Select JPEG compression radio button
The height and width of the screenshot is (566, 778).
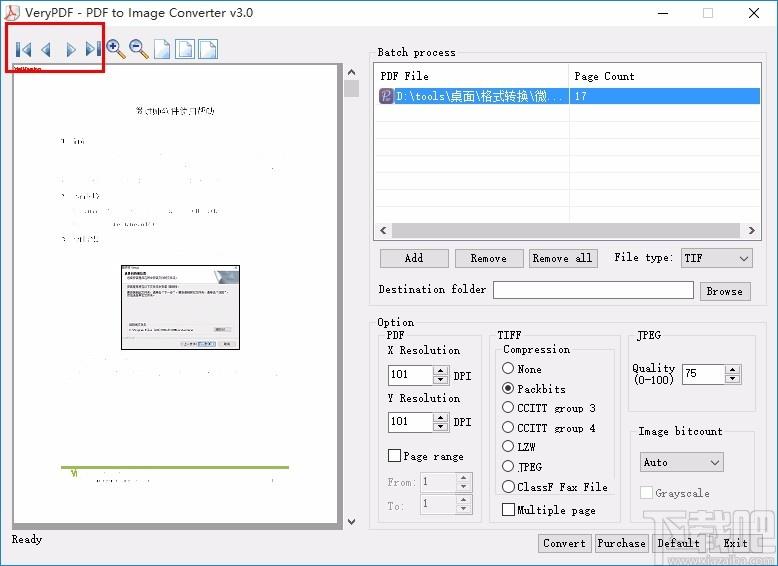(x=508, y=466)
